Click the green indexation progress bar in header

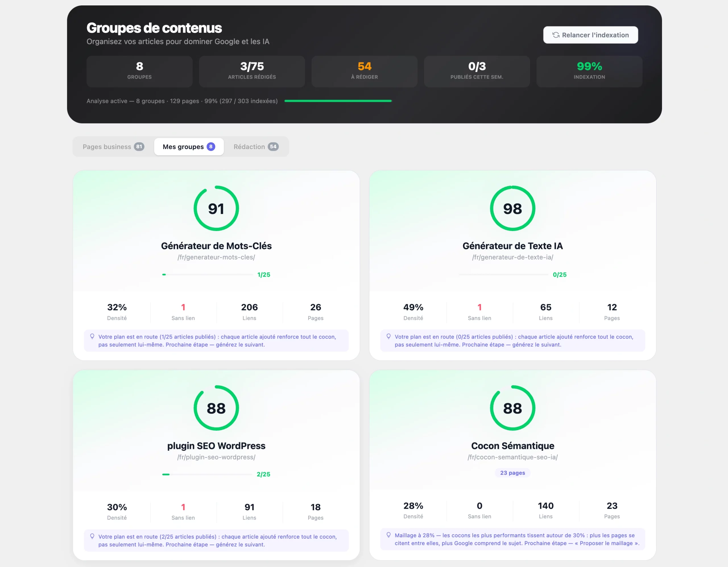click(x=338, y=101)
